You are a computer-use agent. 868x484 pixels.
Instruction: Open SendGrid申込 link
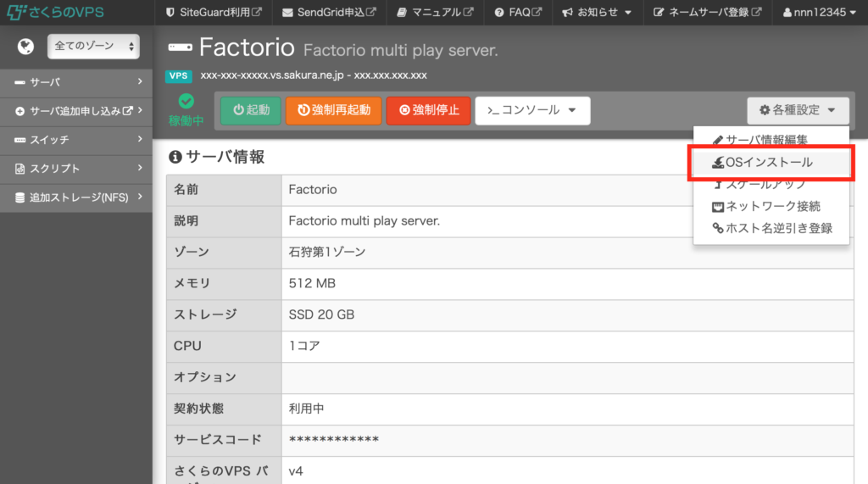(x=329, y=12)
